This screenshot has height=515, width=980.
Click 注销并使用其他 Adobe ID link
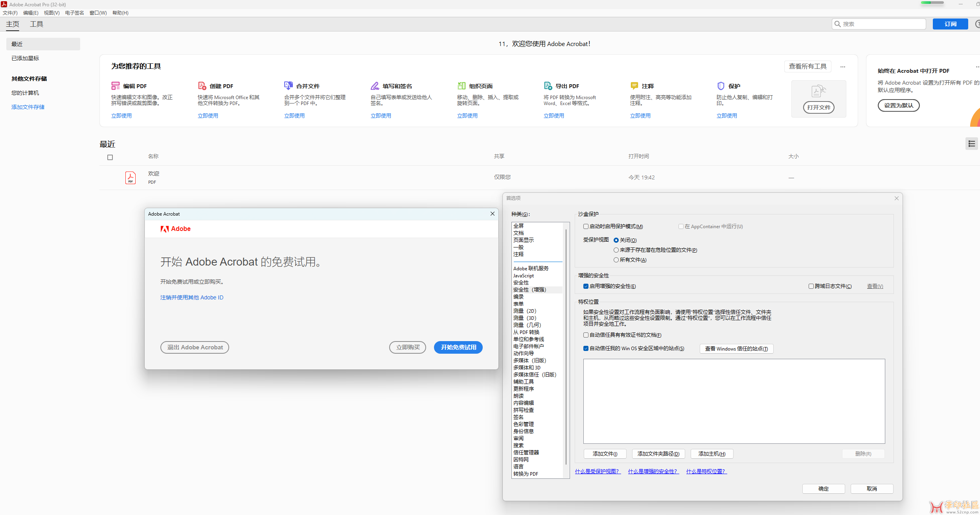point(192,297)
